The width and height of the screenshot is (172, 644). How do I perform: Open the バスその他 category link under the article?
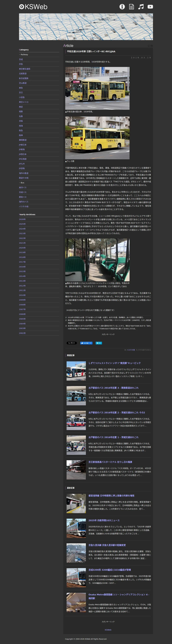[x=131, y=350]
